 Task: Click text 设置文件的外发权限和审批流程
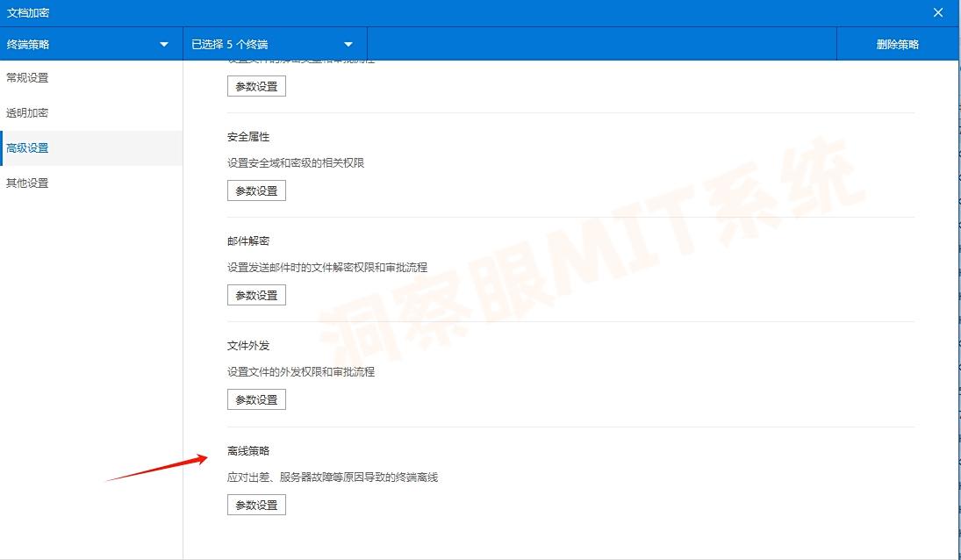(x=301, y=372)
